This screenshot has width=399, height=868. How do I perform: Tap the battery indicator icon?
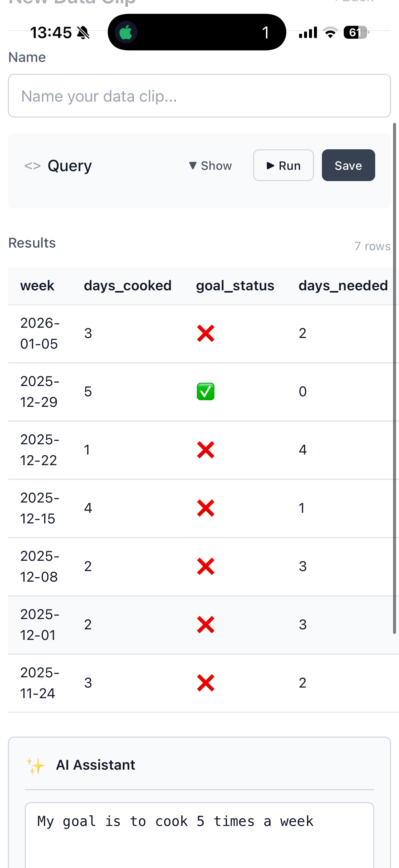(x=356, y=32)
